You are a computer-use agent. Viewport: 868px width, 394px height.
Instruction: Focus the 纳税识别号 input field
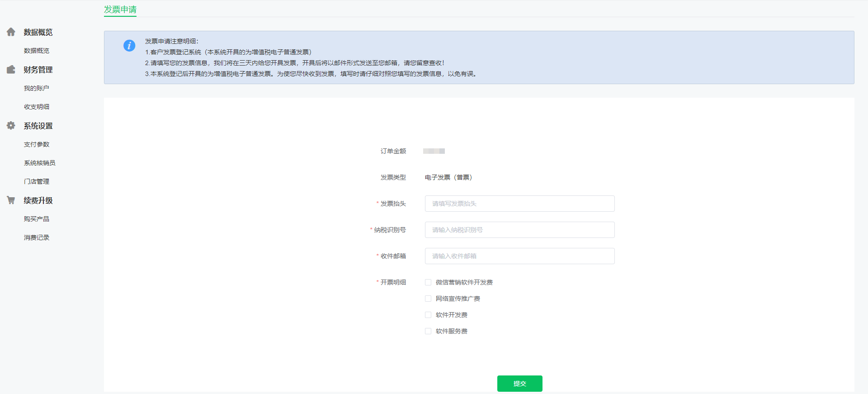520,230
